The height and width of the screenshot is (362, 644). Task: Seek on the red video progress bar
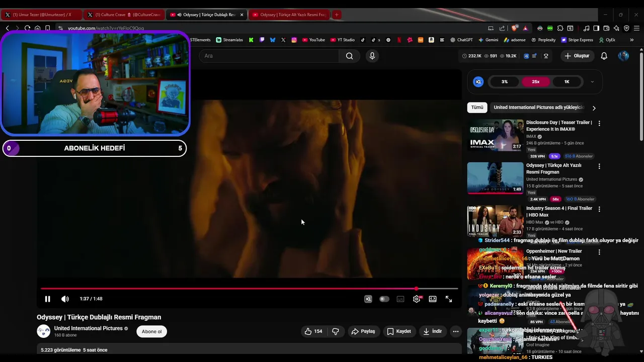[249, 289]
